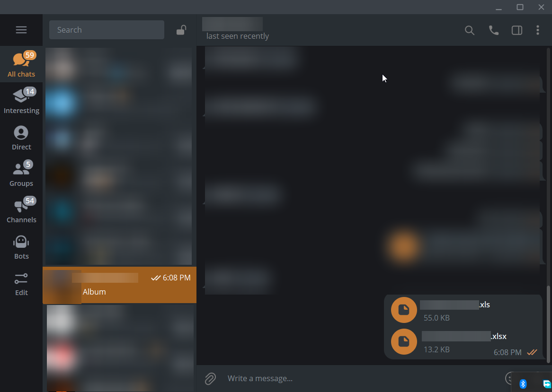Maximize the Telegram window
Image resolution: width=552 pixels, height=392 pixels.
pos(520,8)
